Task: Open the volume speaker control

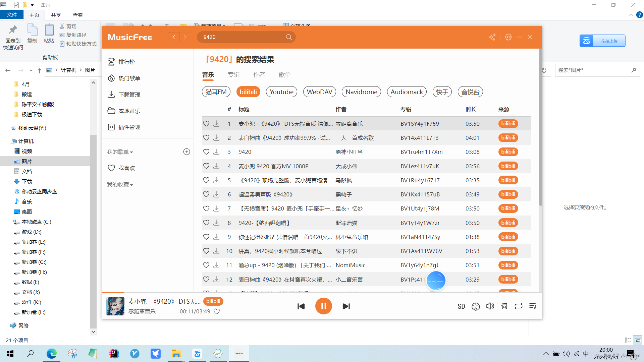Action: point(490,306)
